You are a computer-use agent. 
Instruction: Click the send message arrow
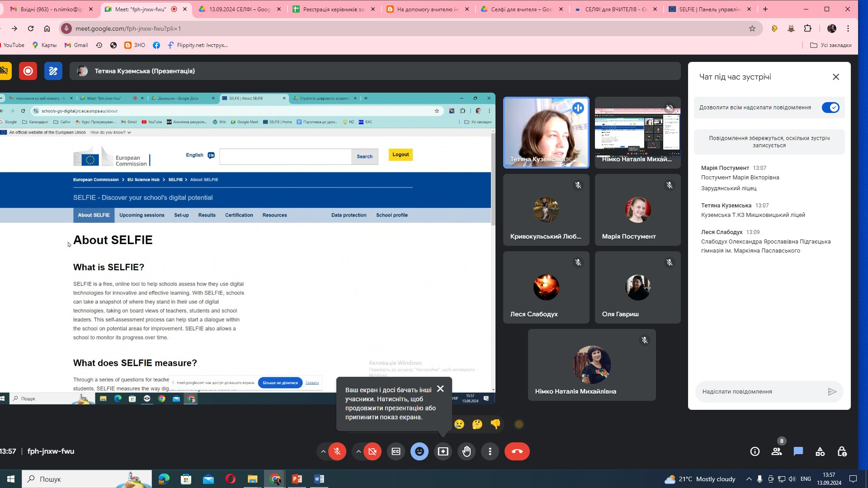click(832, 392)
